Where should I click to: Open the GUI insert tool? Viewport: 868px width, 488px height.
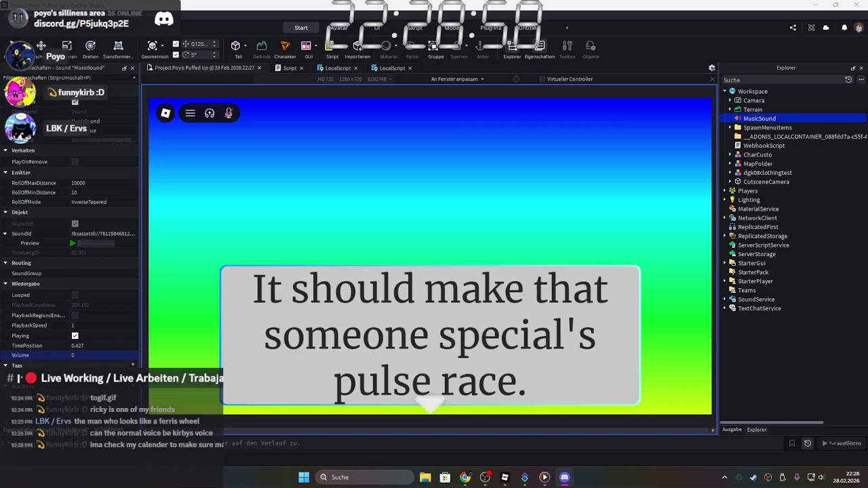click(306, 45)
